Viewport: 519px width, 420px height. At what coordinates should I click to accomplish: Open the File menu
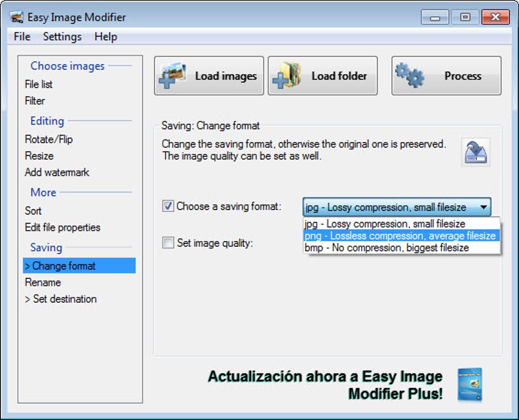point(22,37)
